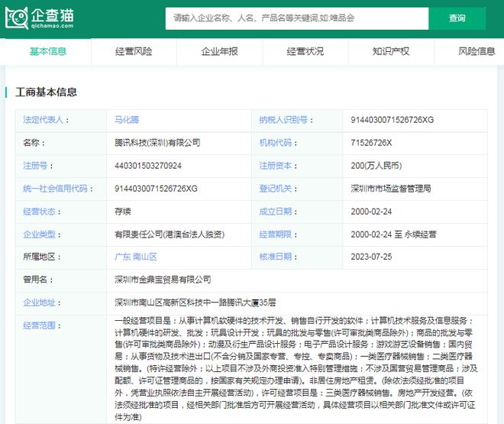Click the 企查猫 brand name text
The image size is (504, 424).
53,15
